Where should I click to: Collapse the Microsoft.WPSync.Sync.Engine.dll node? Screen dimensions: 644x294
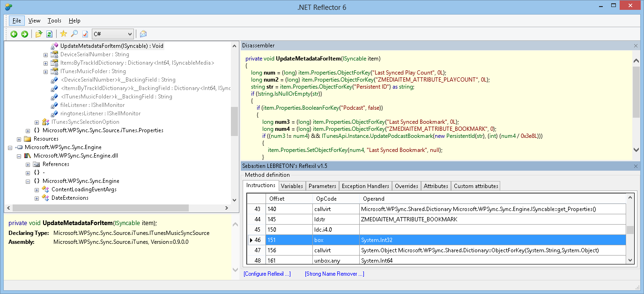[x=19, y=156]
